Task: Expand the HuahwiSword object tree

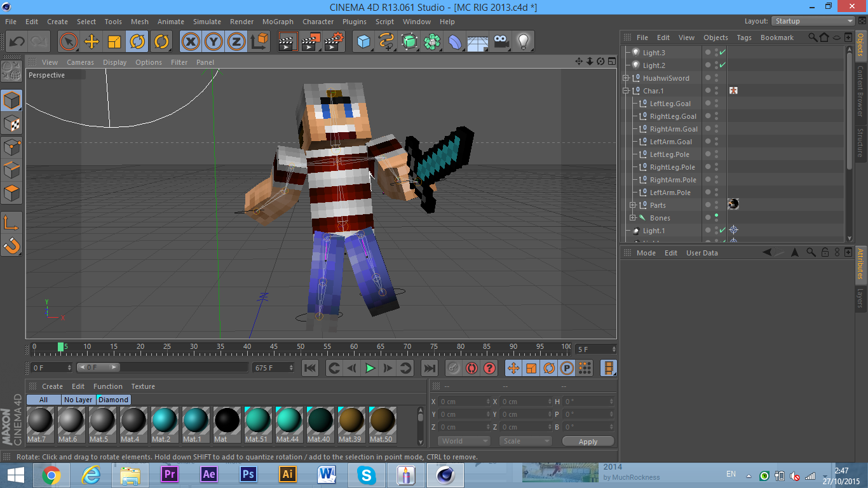Action: pyautogui.click(x=626, y=78)
